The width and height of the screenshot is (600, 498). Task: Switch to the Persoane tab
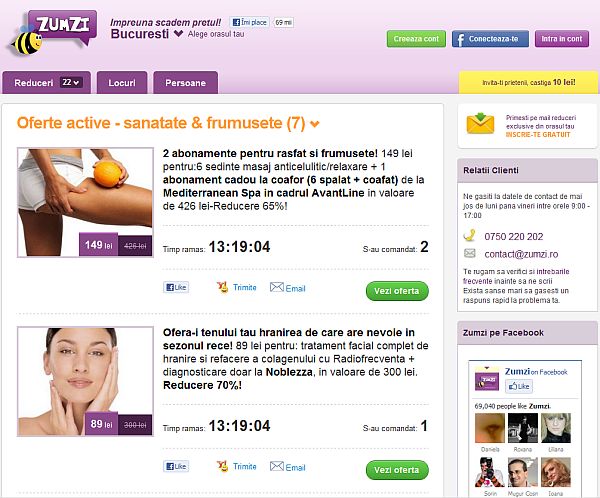(x=186, y=82)
